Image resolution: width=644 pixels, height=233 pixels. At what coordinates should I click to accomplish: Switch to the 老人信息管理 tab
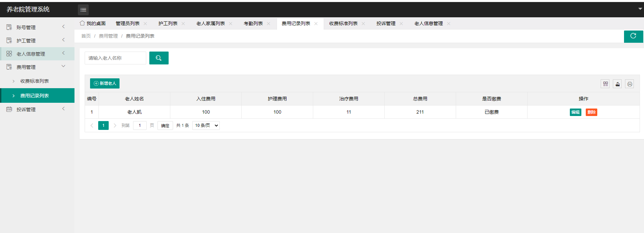coord(429,23)
